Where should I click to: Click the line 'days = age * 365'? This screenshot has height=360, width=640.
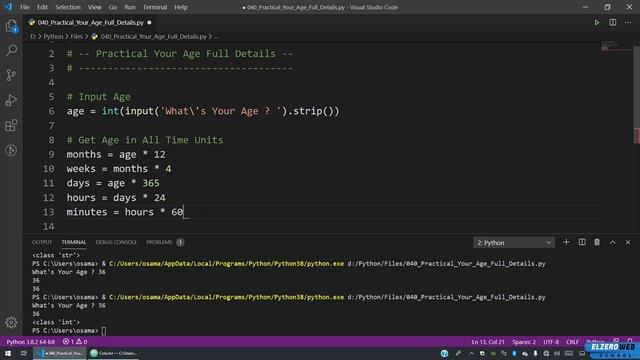(x=113, y=183)
